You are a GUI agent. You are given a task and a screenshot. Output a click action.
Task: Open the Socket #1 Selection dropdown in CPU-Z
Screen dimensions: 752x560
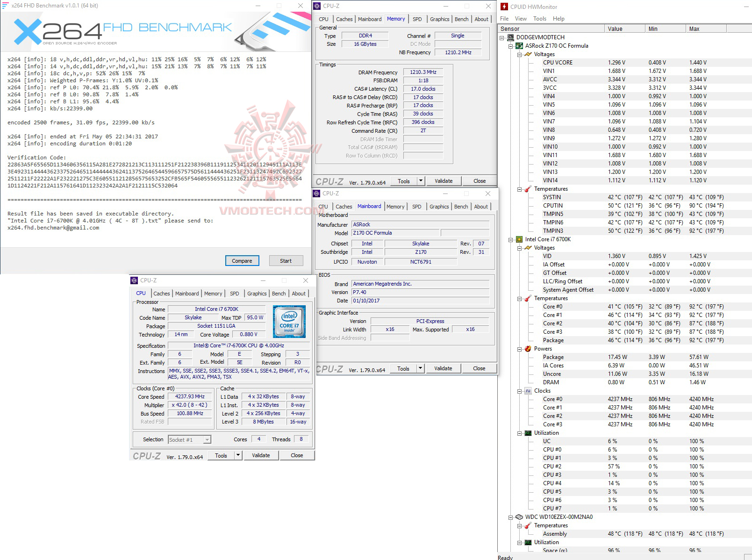[207, 439]
